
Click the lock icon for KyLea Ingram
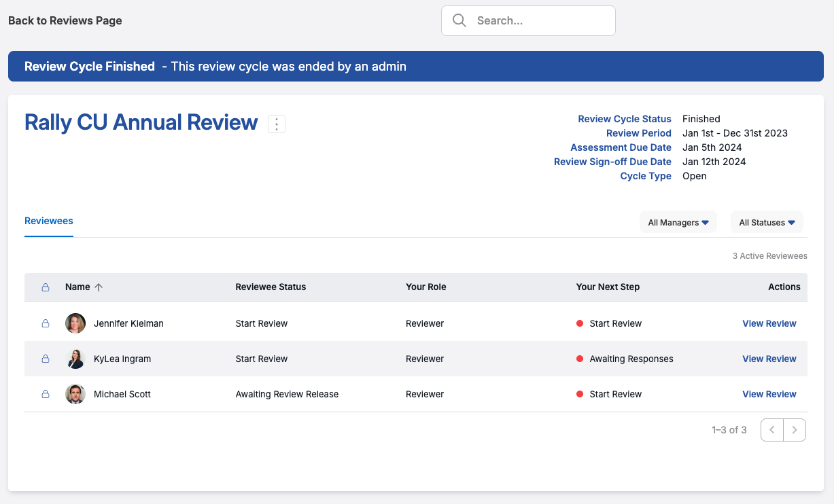(46, 359)
